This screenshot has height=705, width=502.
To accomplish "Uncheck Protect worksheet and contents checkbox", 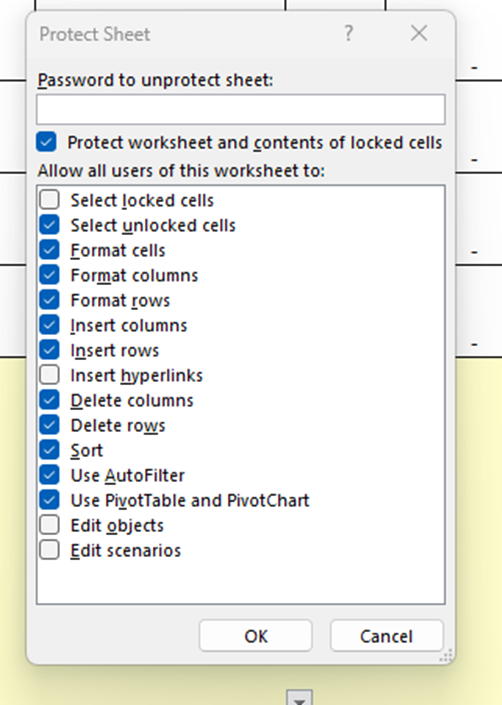I will click(x=47, y=142).
